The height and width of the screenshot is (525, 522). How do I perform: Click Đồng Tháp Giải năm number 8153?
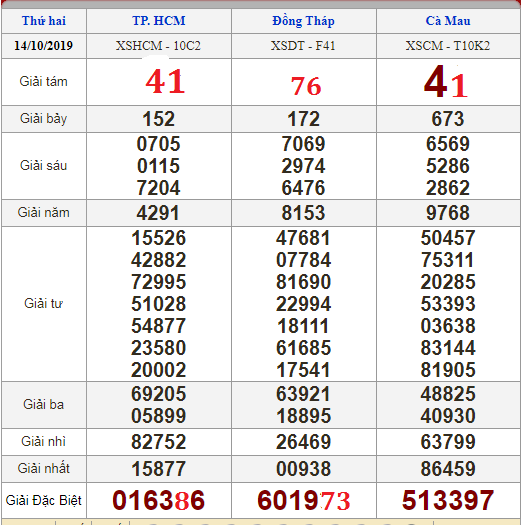(x=303, y=213)
